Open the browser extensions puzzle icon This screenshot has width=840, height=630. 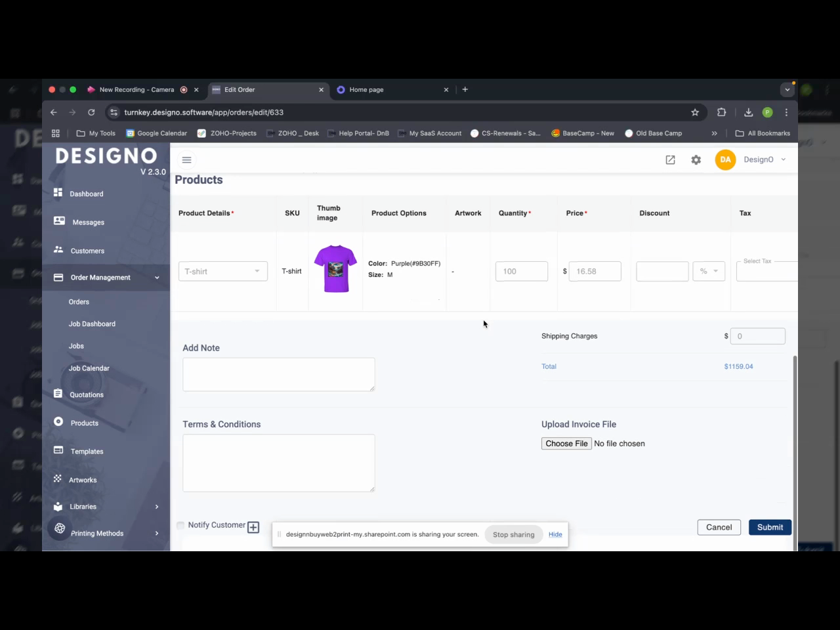(x=721, y=112)
